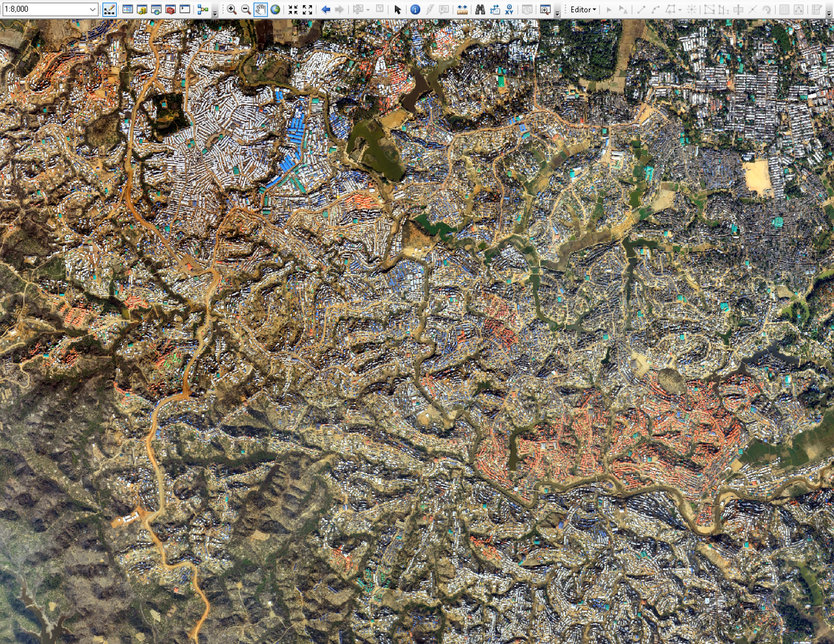Screen dimensions: 834x644
Task: Launch the ModelBuilder window
Action: [203, 10]
